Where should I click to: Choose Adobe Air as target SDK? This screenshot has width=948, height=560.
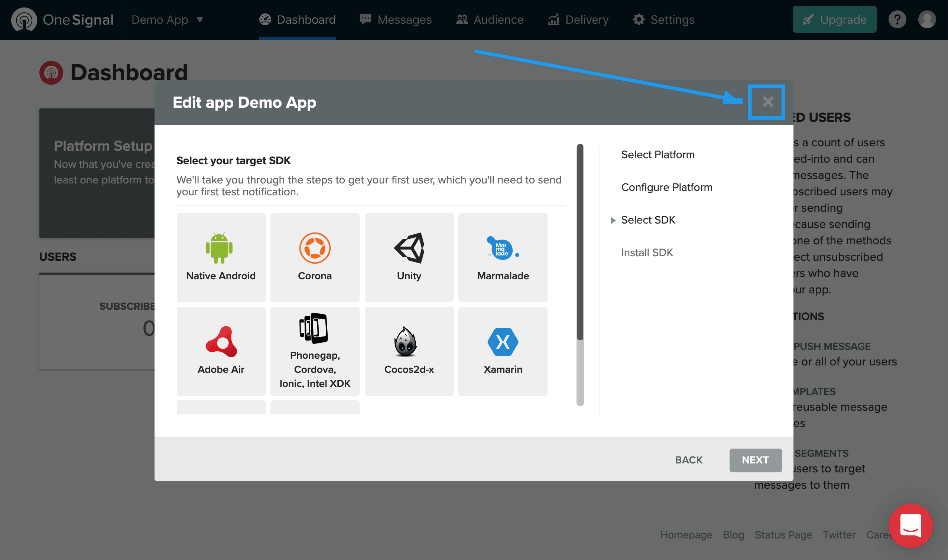tap(221, 351)
